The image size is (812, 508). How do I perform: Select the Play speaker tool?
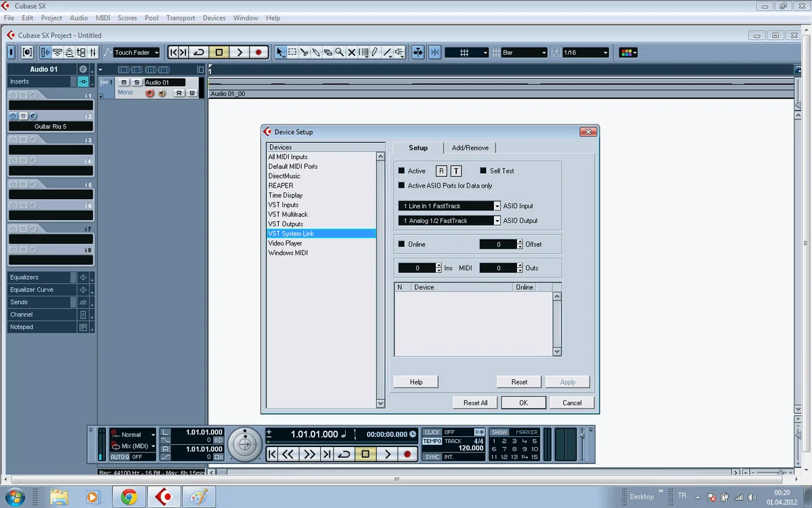click(399, 52)
